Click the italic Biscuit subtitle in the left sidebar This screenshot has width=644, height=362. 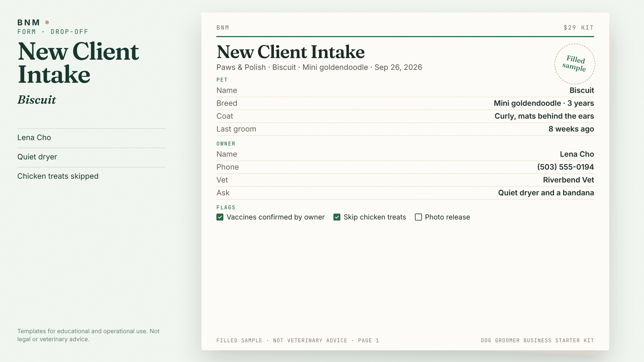pyautogui.click(x=37, y=100)
